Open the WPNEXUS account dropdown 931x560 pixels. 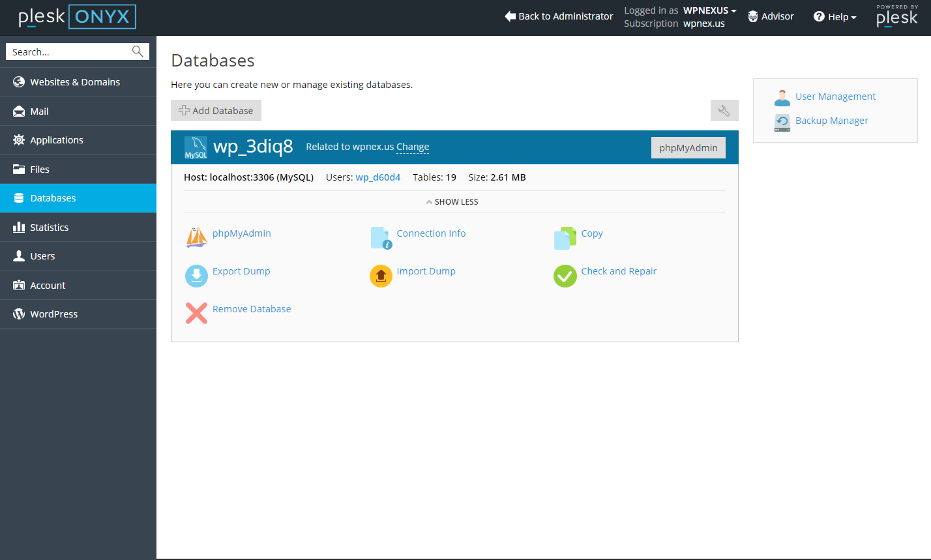coord(710,10)
